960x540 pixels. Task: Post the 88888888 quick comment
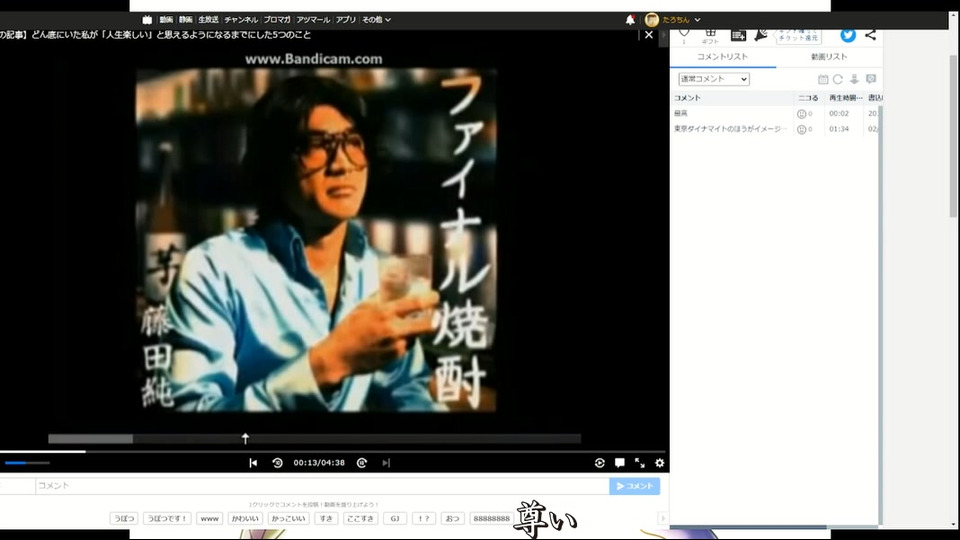coord(492,519)
